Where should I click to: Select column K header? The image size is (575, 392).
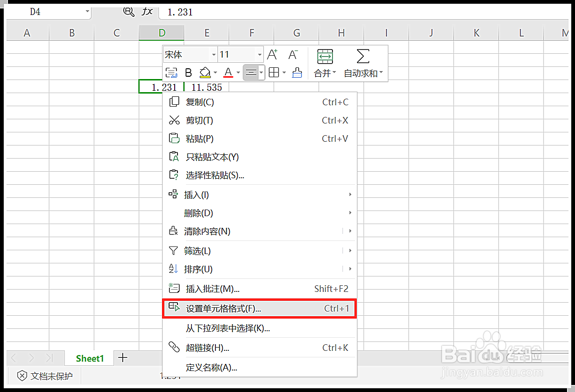click(476, 33)
